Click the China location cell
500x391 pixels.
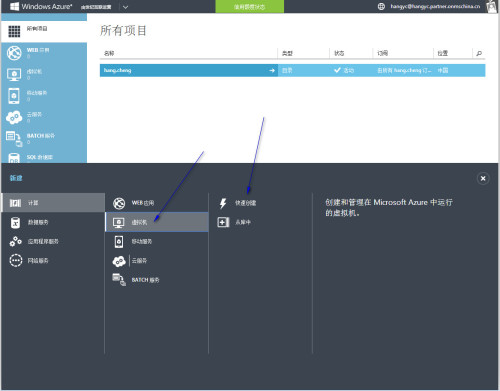(443, 70)
